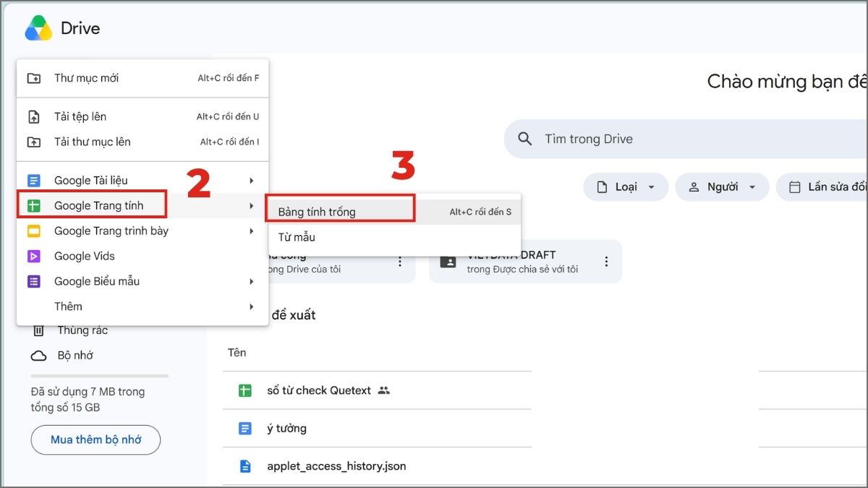Open the VIETDATA DRAFT folder card

(525, 262)
